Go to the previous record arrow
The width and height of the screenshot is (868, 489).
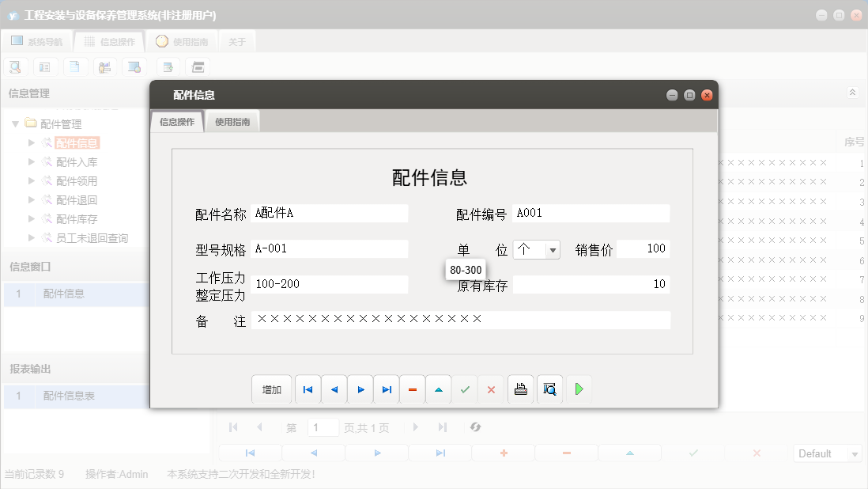point(334,389)
